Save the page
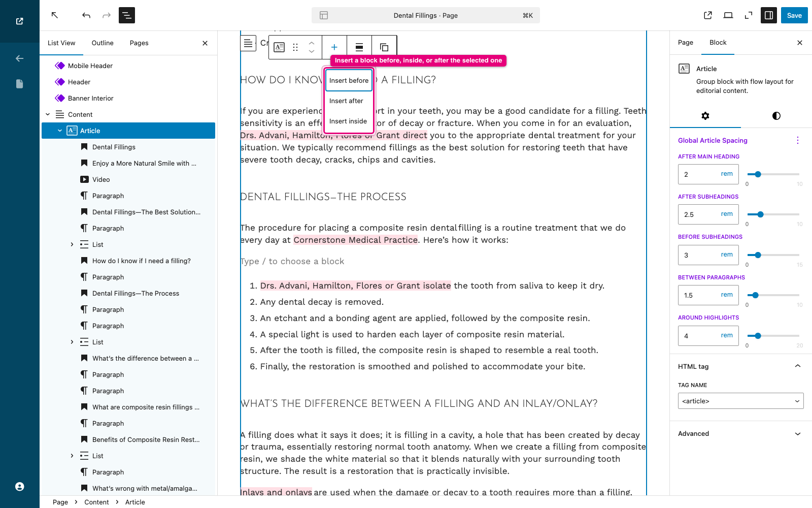 [x=794, y=15]
